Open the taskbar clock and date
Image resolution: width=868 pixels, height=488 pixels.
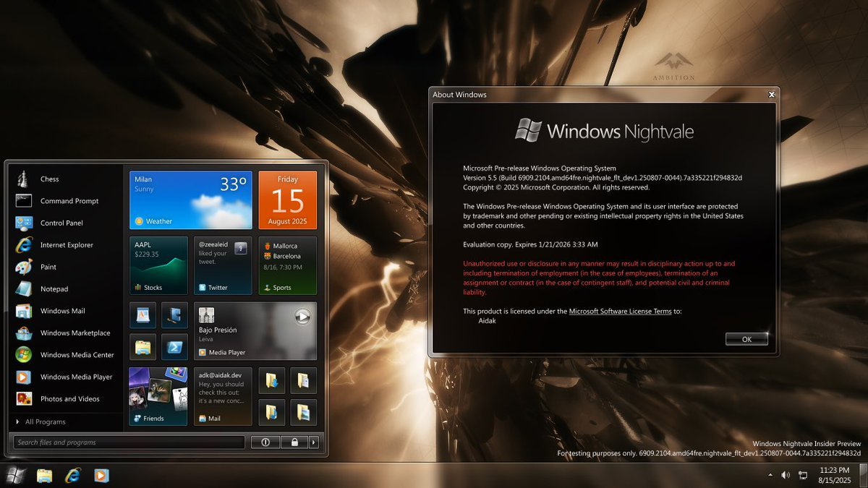(x=835, y=475)
